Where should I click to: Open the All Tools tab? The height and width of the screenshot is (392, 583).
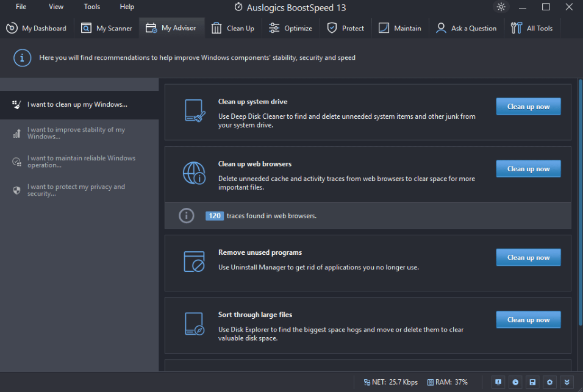click(x=532, y=28)
